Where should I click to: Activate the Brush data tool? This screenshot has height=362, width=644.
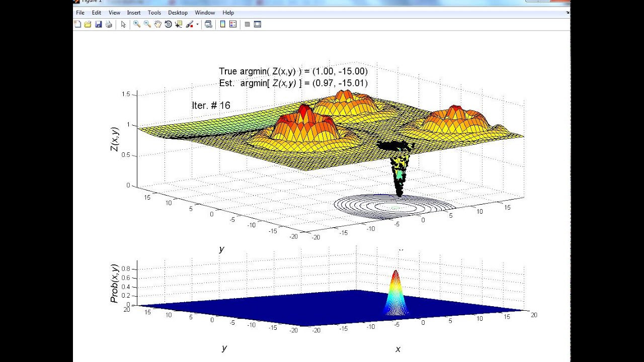190,24
